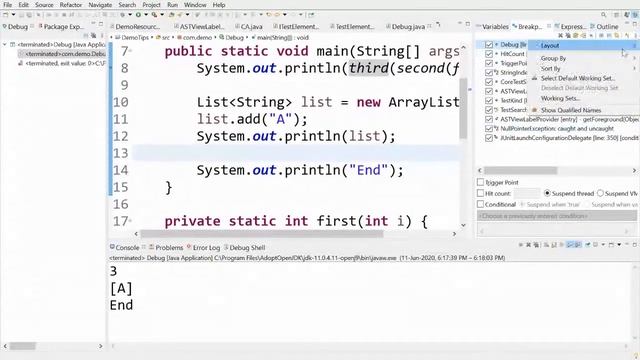Image resolution: width=640 pixels, height=360 pixels.
Task: Click the Debug launch toolbar icon
Action: (122, 15)
